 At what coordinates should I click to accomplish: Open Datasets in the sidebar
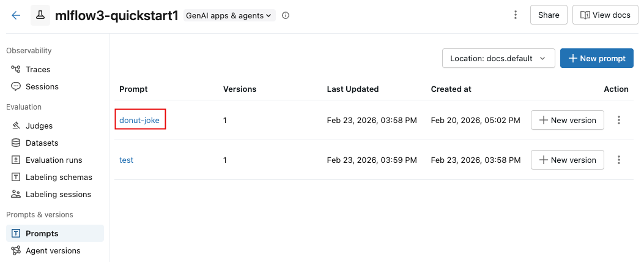(42, 143)
